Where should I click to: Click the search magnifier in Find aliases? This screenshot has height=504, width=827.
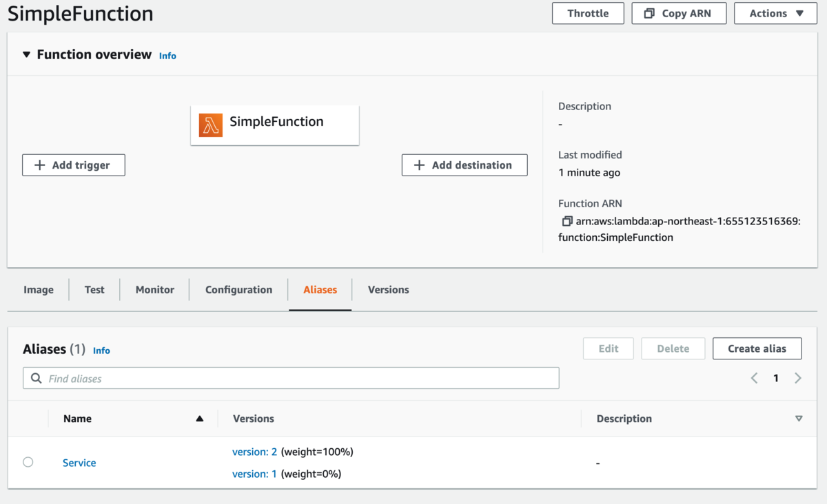coord(37,378)
